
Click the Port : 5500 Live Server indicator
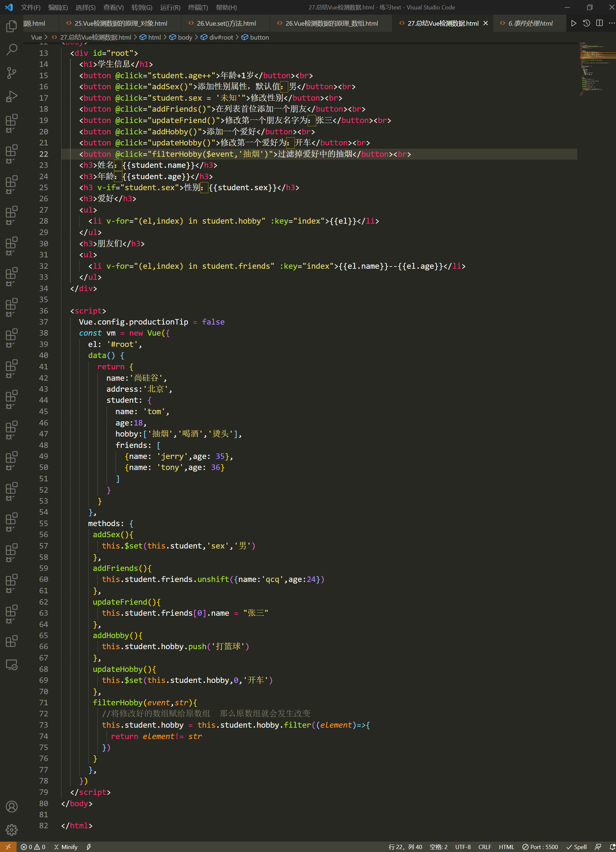[x=540, y=847]
